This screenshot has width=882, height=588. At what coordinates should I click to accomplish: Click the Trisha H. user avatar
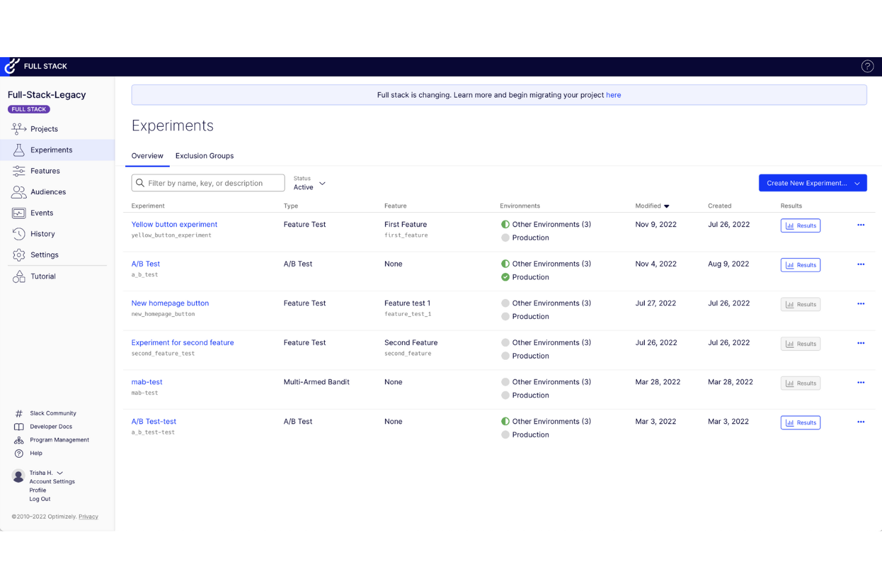(x=18, y=475)
